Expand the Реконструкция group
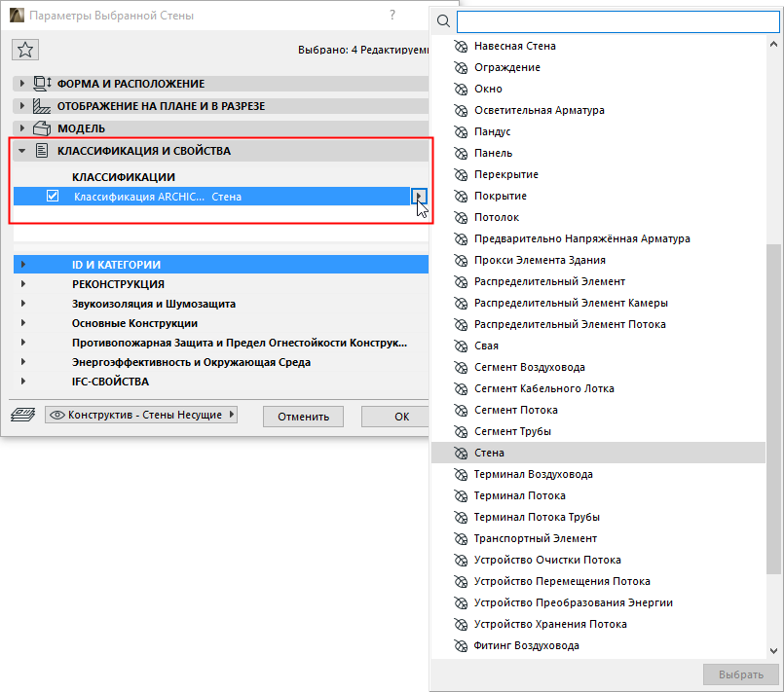Image resolution: width=784 pixels, height=692 pixels. pos(23,284)
